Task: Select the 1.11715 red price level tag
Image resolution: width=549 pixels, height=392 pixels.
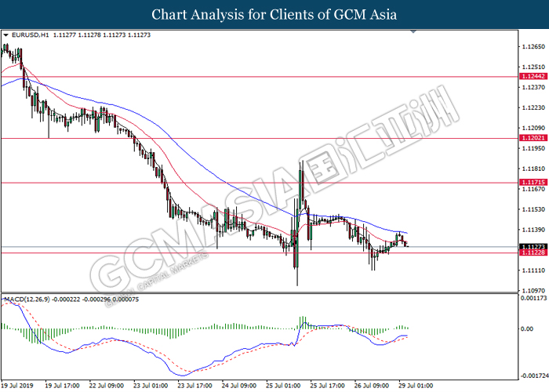Action: coord(533,183)
